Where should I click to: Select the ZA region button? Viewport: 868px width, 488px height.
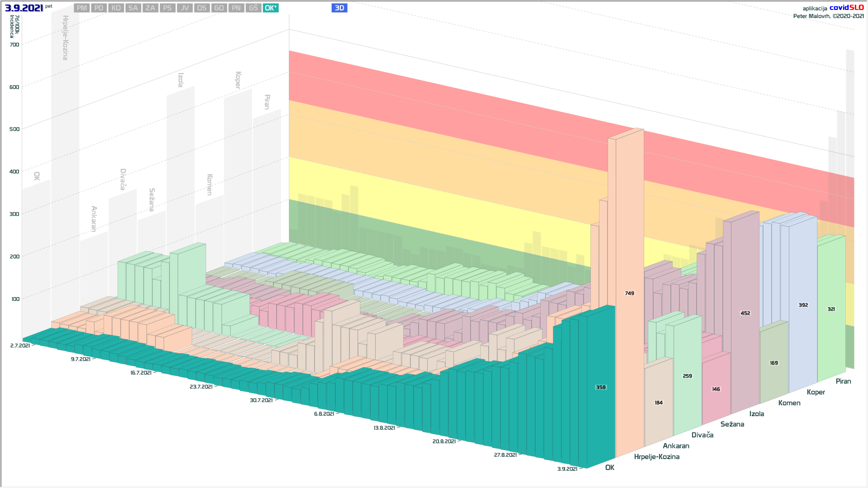pyautogui.click(x=150, y=8)
